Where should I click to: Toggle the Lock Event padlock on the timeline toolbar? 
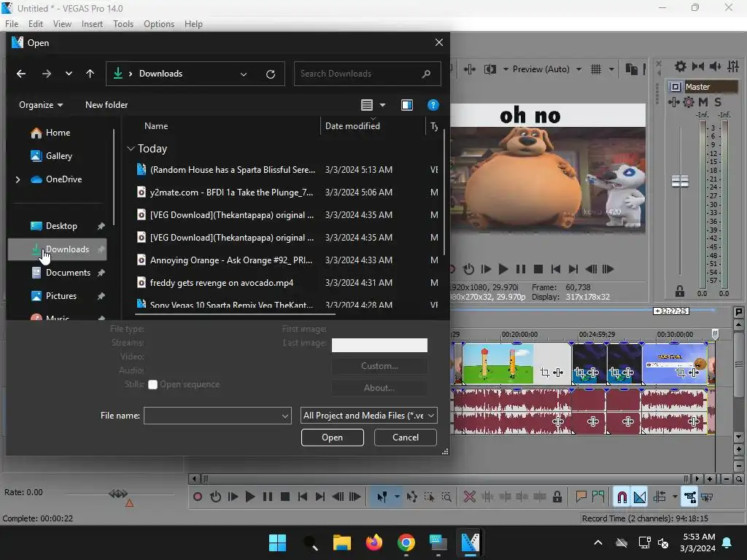557,497
